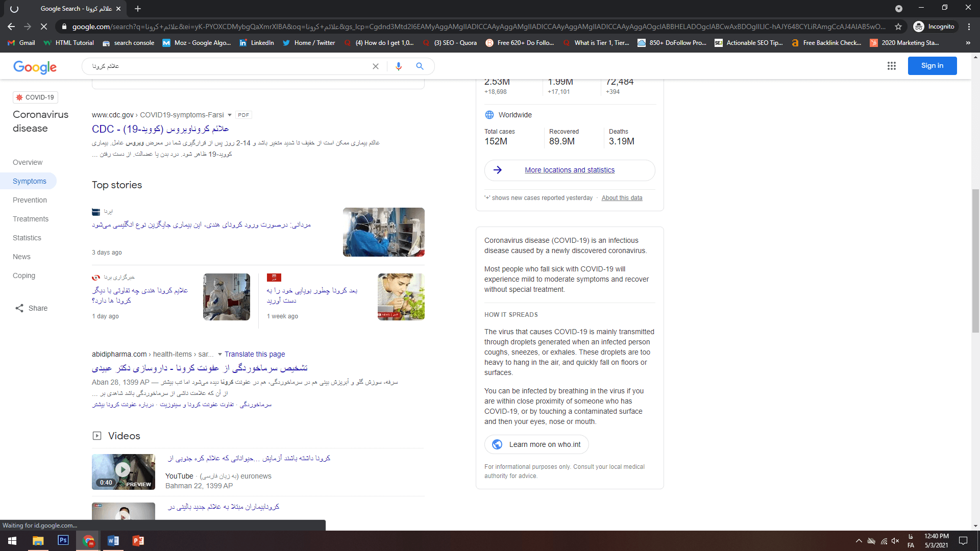Open PowerPoint from the taskbar
The image size is (980, 551).
[138, 541]
